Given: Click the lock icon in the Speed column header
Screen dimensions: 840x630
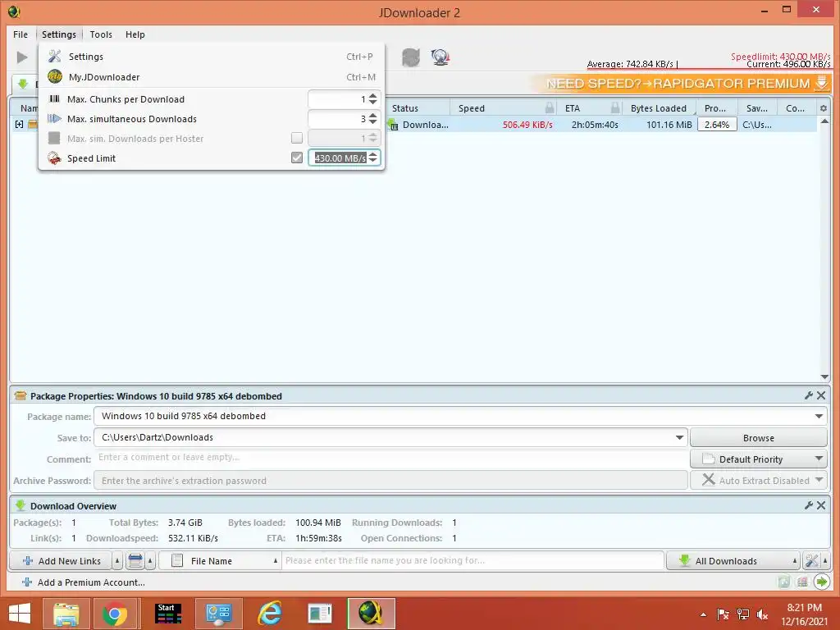Looking at the screenshot, I should pos(550,108).
